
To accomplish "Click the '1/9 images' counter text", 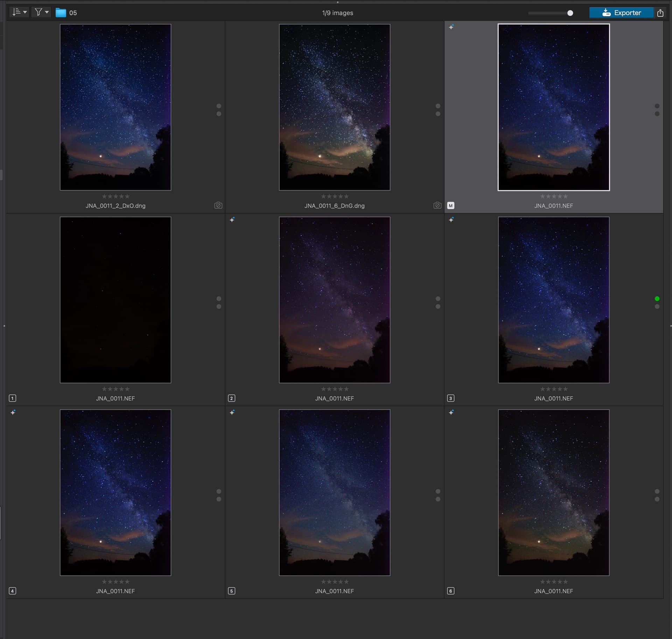I will (x=337, y=13).
